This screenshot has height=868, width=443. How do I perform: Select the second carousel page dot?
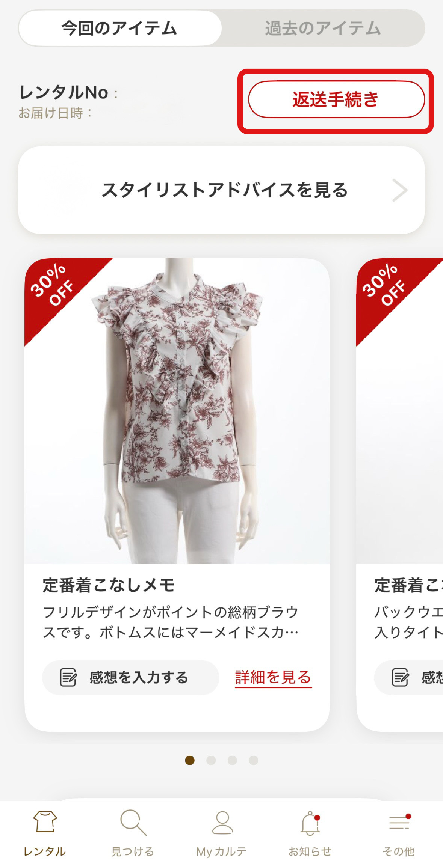click(x=211, y=760)
